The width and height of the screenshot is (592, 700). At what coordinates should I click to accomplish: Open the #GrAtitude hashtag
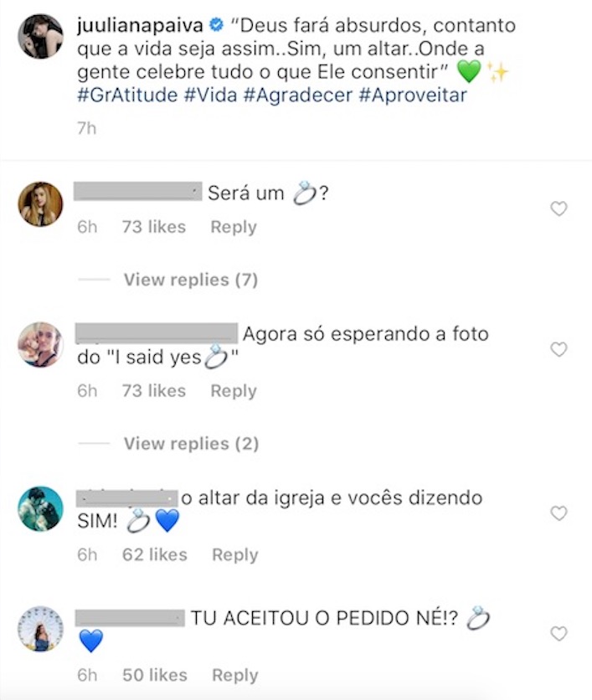(x=127, y=95)
